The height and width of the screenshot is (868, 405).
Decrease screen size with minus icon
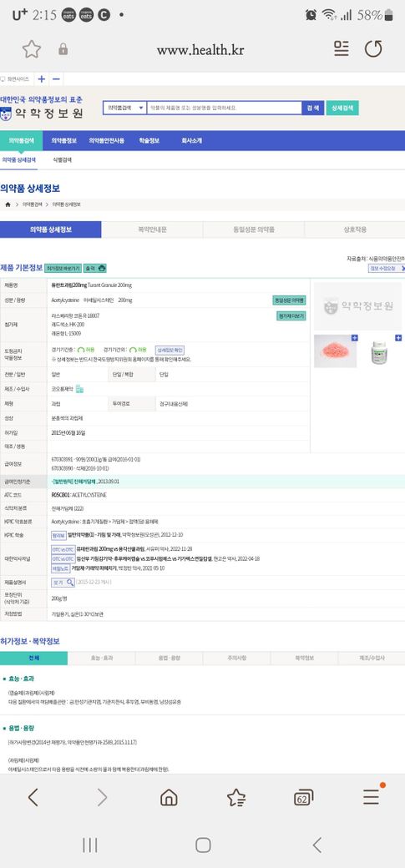click(56, 79)
